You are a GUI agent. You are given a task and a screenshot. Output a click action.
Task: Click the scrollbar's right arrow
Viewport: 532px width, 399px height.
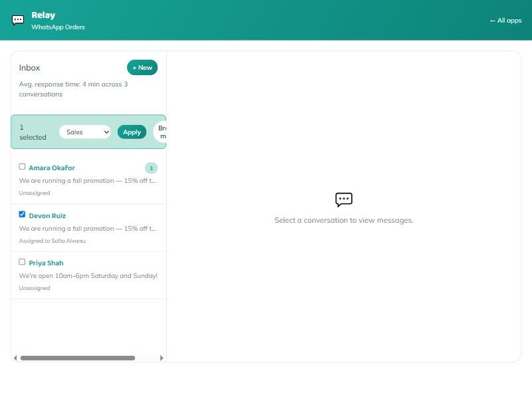pyautogui.click(x=162, y=358)
